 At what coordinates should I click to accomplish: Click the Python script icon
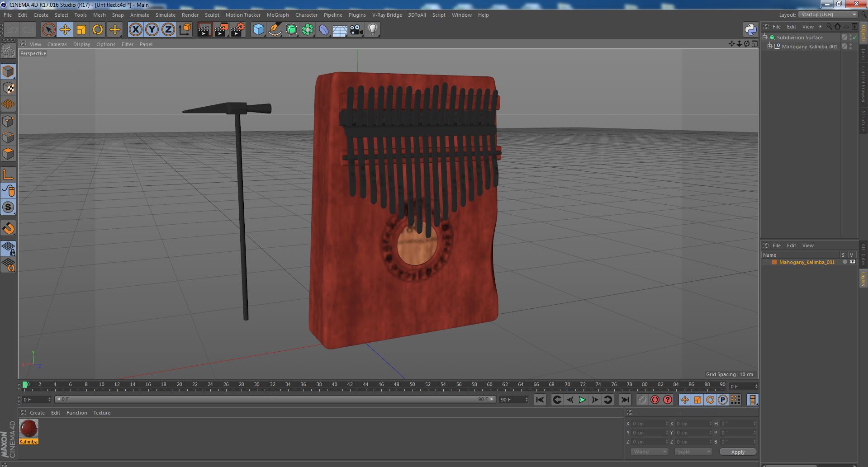pyautogui.click(x=750, y=30)
